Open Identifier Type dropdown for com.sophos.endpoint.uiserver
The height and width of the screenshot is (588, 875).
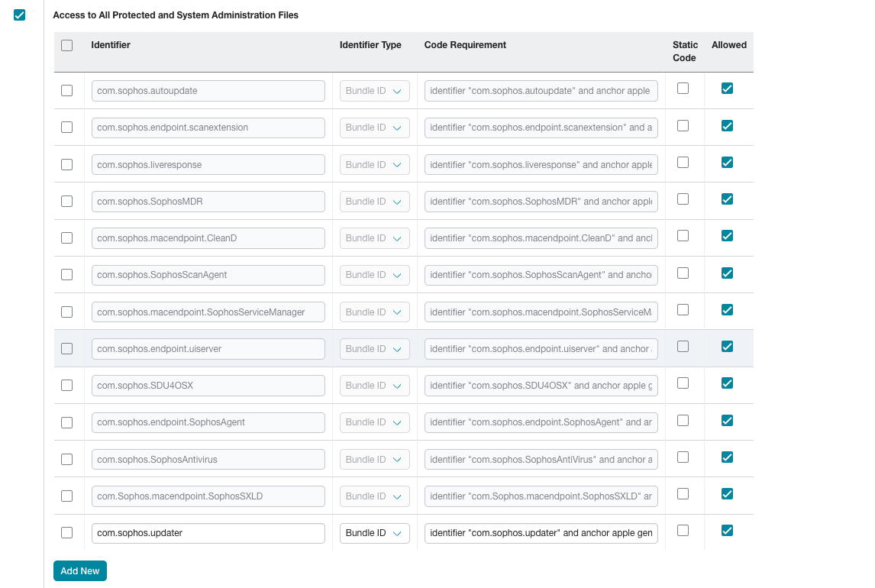click(x=374, y=349)
